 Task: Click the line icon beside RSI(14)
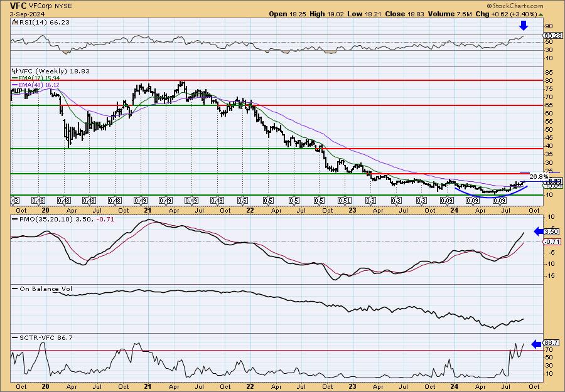point(14,23)
